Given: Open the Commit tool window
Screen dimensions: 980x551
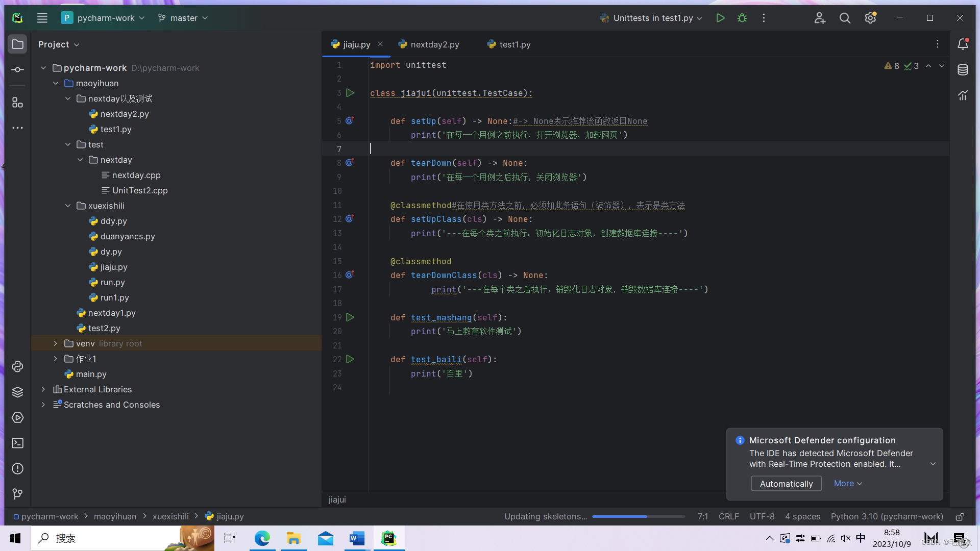Looking at the screenshot, I should click(17, 69).
